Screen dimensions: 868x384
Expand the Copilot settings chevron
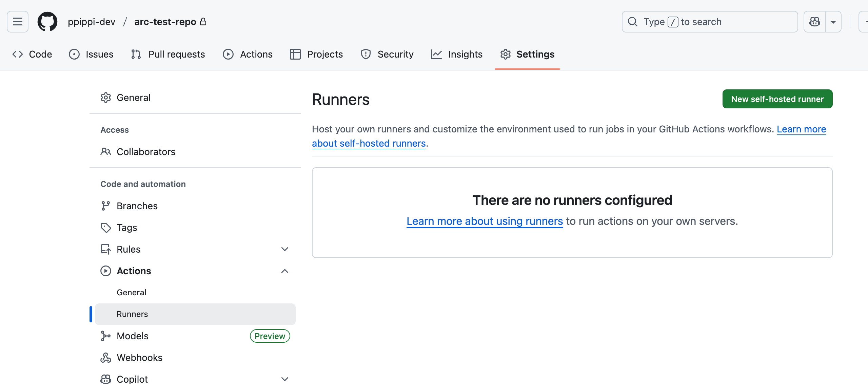[285, 379]
